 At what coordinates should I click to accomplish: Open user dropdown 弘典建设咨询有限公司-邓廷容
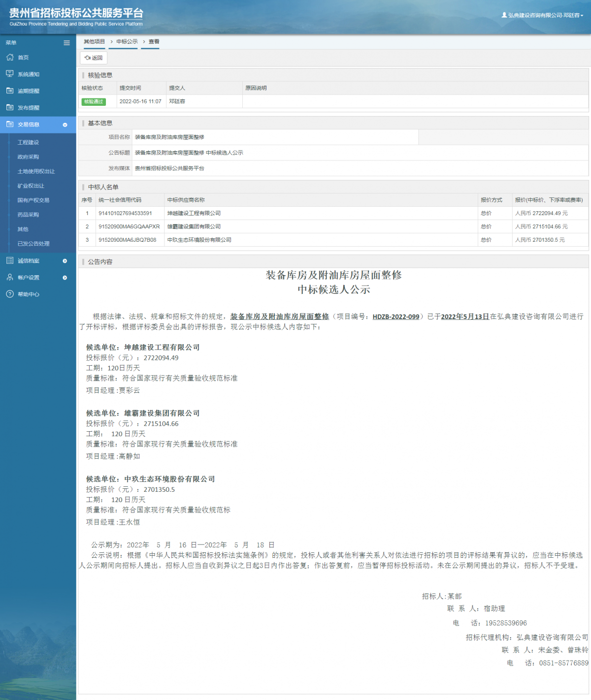(x=543, y=15)
